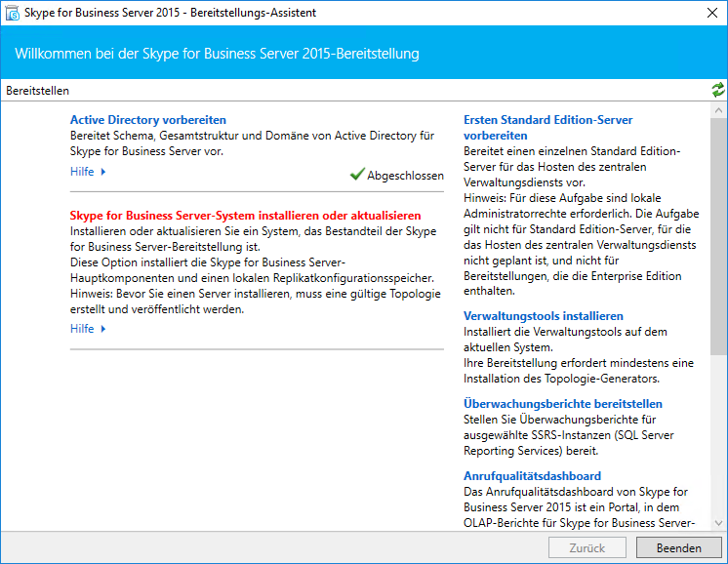The image size is (728, 564).
Task: Click the vertical scrollbar thumb
Action: [x=718, y=234]
